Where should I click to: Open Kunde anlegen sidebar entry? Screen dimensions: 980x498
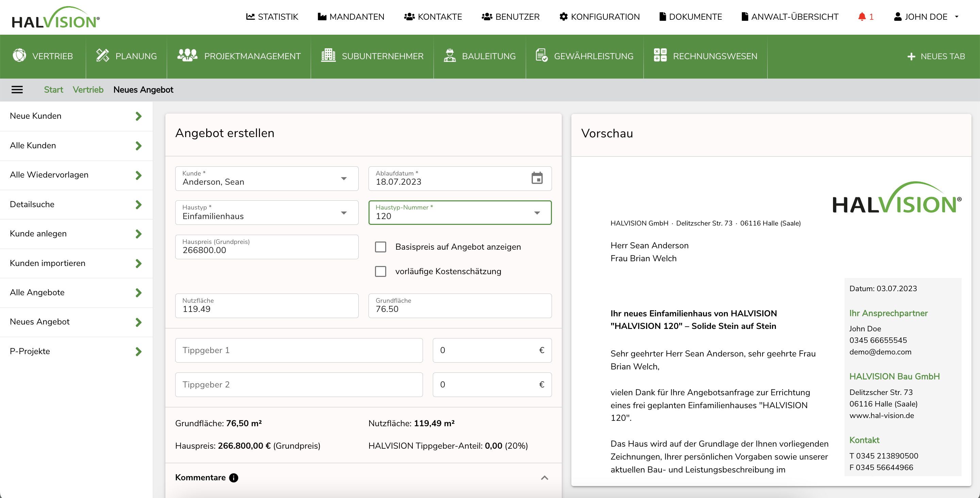(76, 234)
